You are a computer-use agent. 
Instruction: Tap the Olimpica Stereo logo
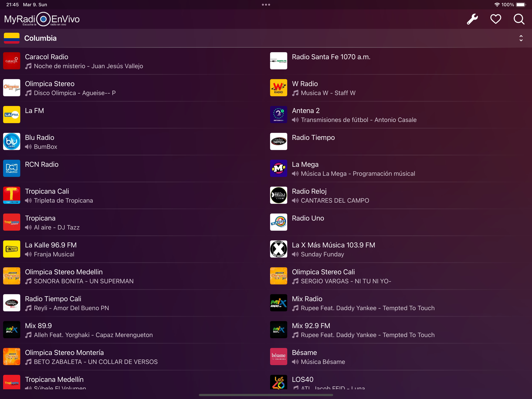pos(11,88)
